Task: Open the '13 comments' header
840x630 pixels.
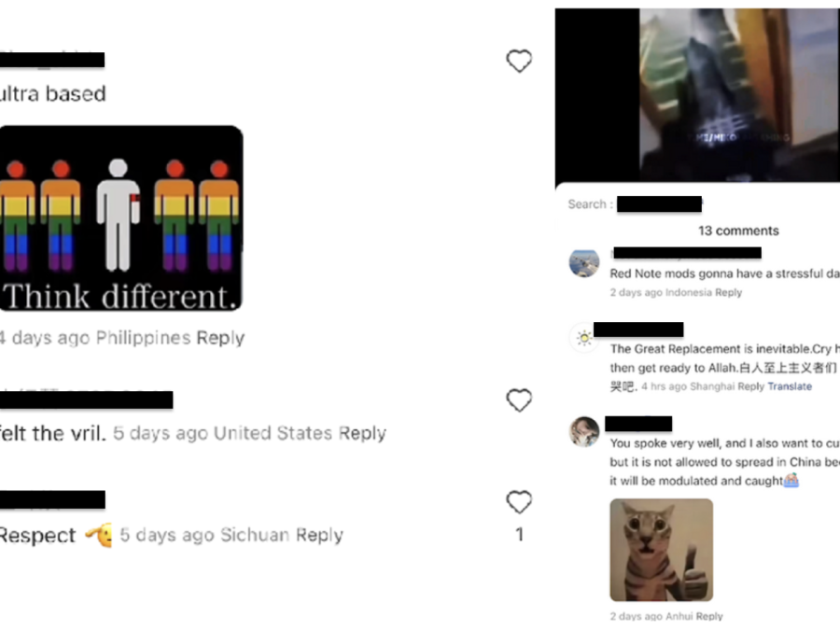Action: pyautogui.click(x=738, y=231)
